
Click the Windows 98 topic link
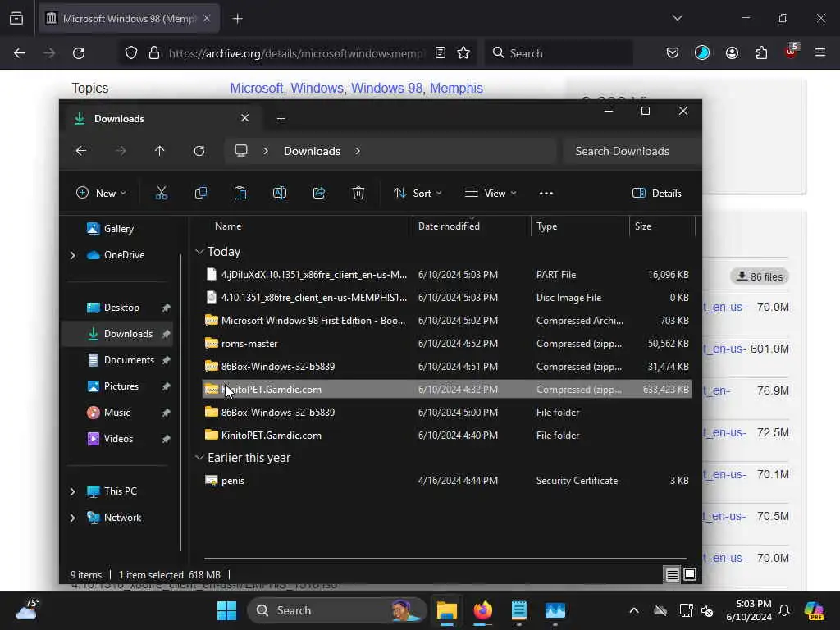386,88
